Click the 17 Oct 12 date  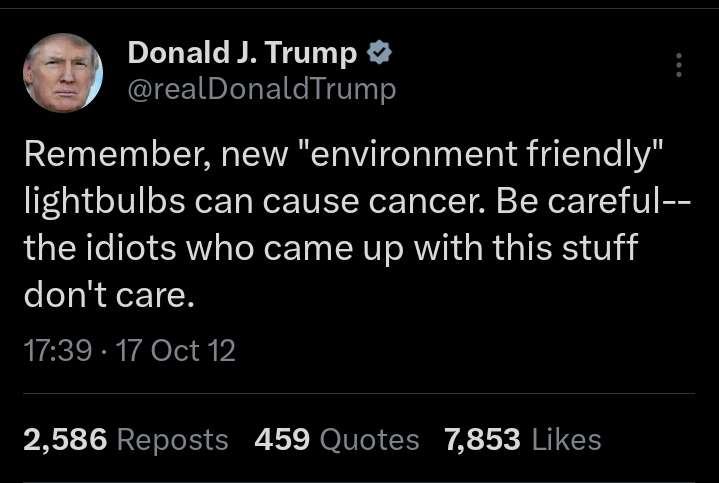tap(176, 351)
